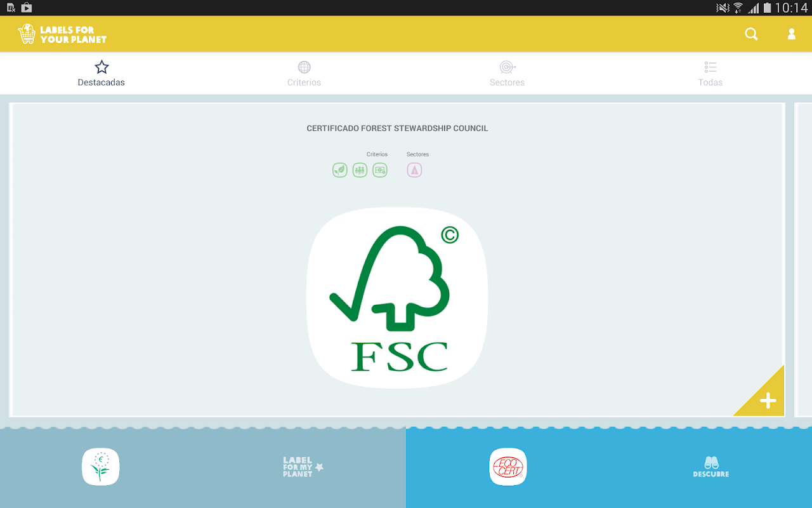Open the Ecocert label icon
The width and height of the screenshot is (812, 508).
508,467
